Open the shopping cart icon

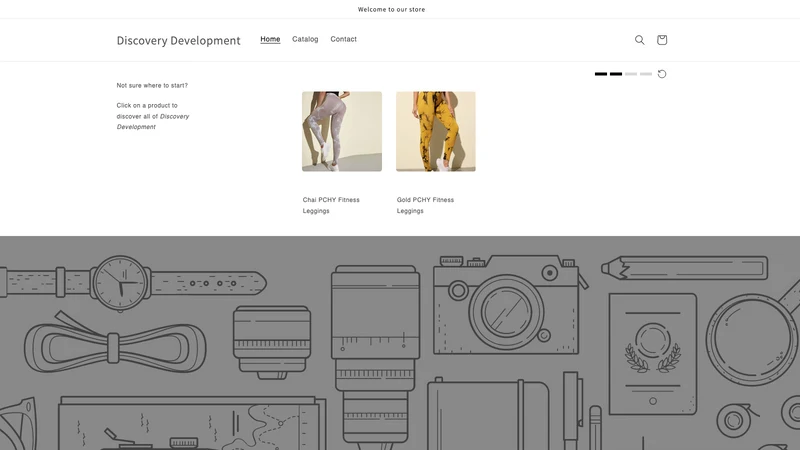(662, 40)
